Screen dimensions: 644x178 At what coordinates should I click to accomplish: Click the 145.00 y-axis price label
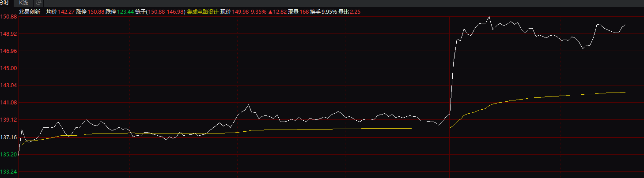(9, 68)
